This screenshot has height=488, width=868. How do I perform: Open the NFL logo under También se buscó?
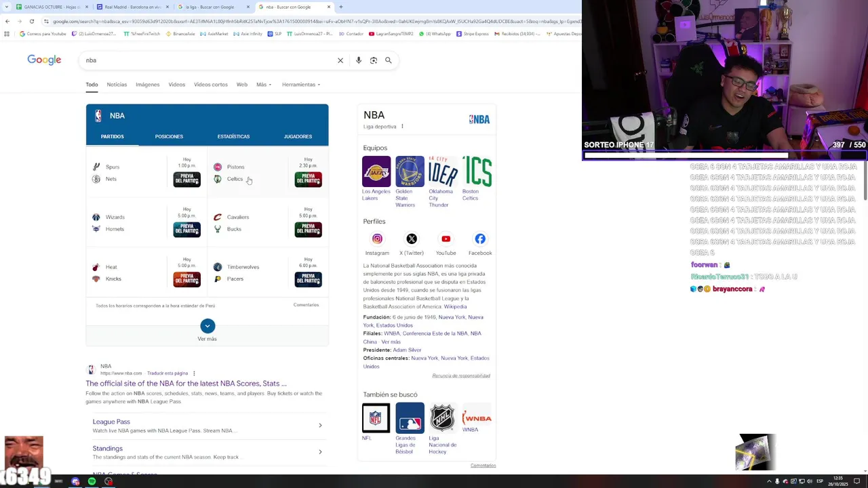coord(376,418)
